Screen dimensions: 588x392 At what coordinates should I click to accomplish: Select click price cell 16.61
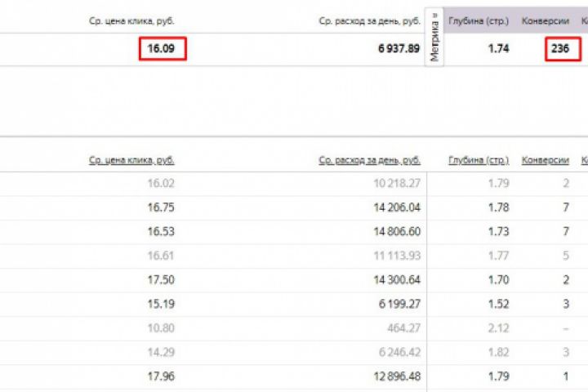point(161,256)
